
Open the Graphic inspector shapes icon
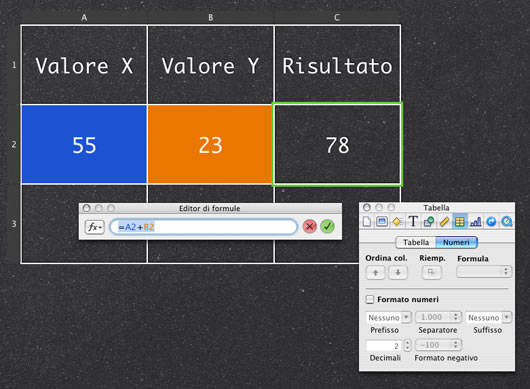pyautogui.click(x=429, y=222)
